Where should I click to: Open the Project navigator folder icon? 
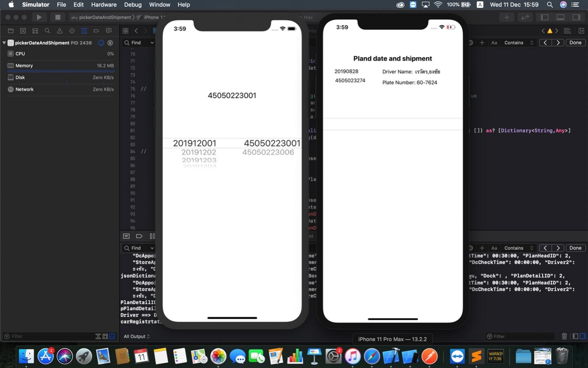(x=11, y=31)
